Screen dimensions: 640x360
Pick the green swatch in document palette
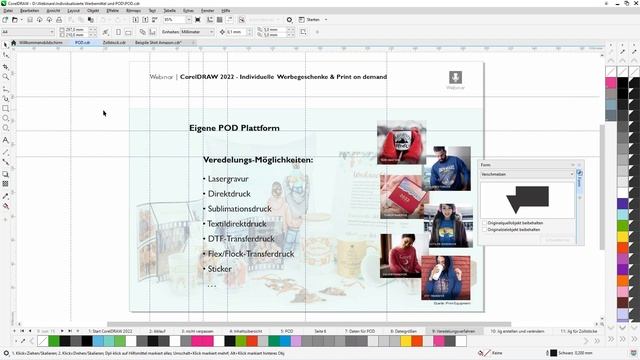[53, 341]
